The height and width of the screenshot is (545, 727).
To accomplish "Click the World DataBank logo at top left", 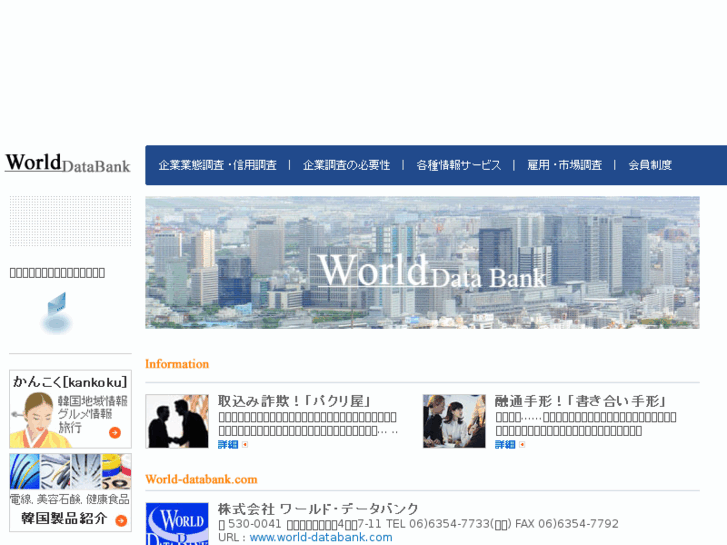I will click(x=67, y=163).
